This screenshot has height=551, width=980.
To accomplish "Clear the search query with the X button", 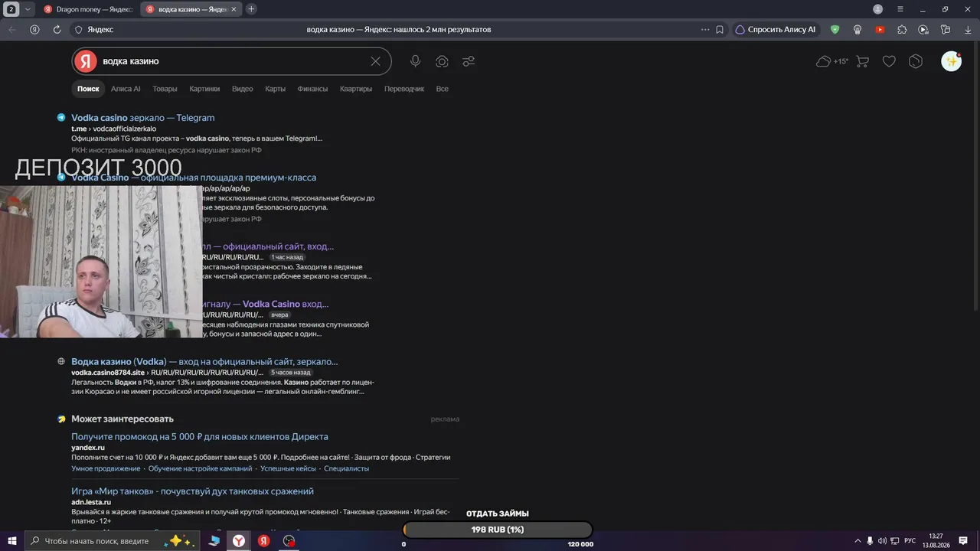I will coord(375,61).
